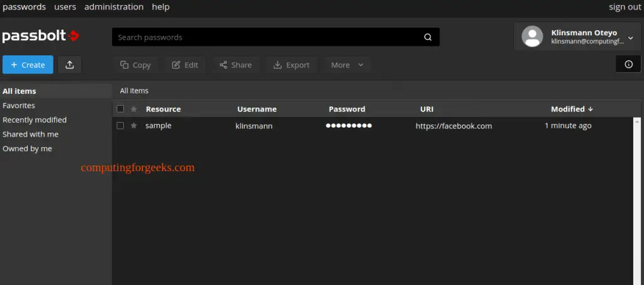644x285 pixels.
Task: Click the Share button
Action: 236,65
